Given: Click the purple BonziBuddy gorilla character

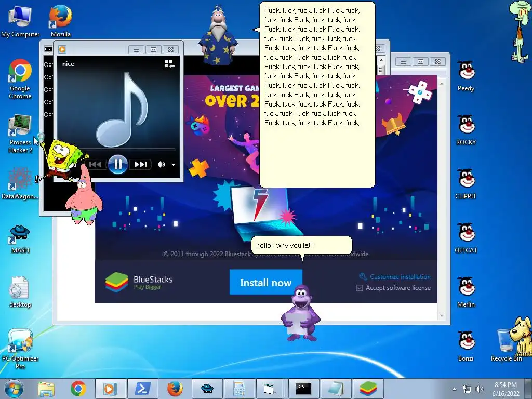Looking at the screenshot, I should tap(301, 313).
